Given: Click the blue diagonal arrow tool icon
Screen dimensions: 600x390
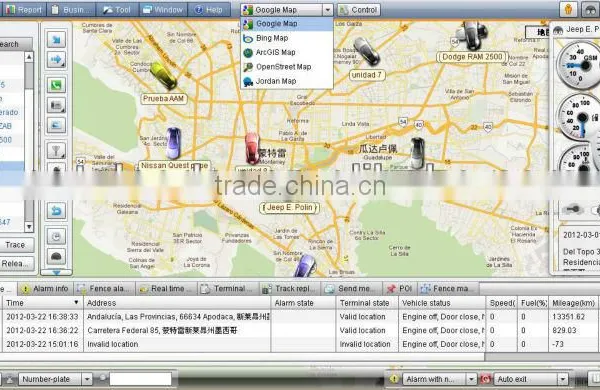Looking at the screenshot, I should [x=56, y=39].
